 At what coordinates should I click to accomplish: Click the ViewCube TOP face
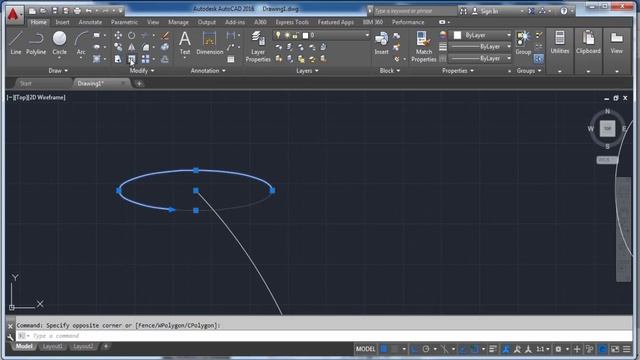(607, 129)
